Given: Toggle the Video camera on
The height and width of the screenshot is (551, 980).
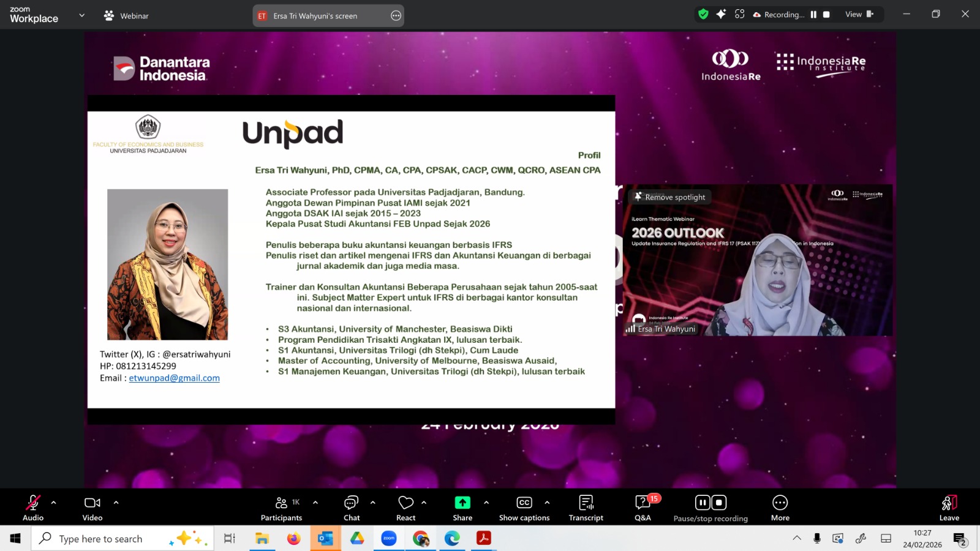Looking at the screenshot, I should [92, 508].
